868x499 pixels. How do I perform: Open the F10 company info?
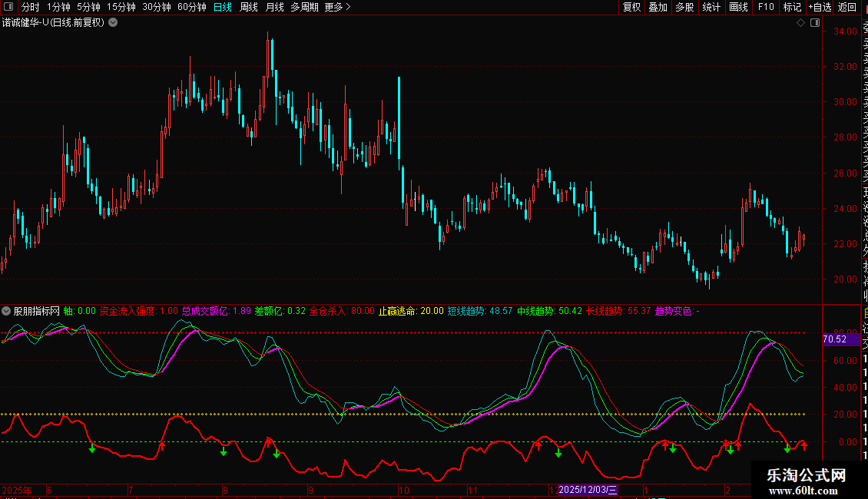[766, 7]
